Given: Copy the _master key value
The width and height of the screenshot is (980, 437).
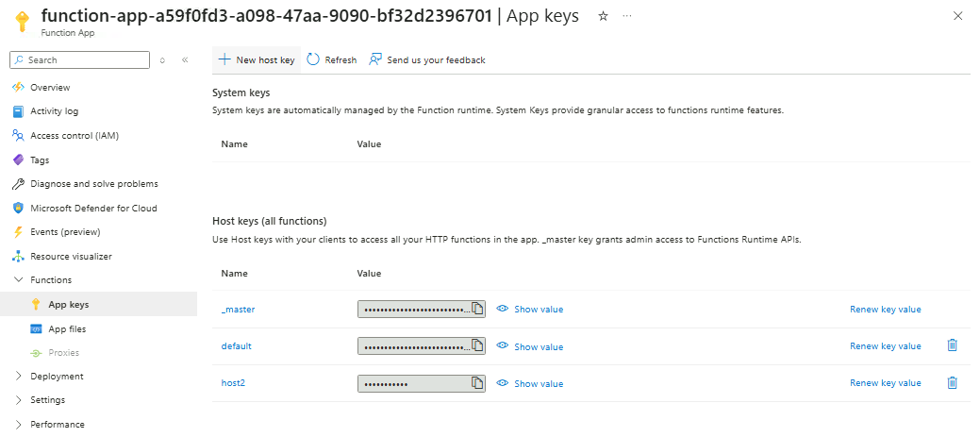Looking at the screenshot, I should point(478,309).
